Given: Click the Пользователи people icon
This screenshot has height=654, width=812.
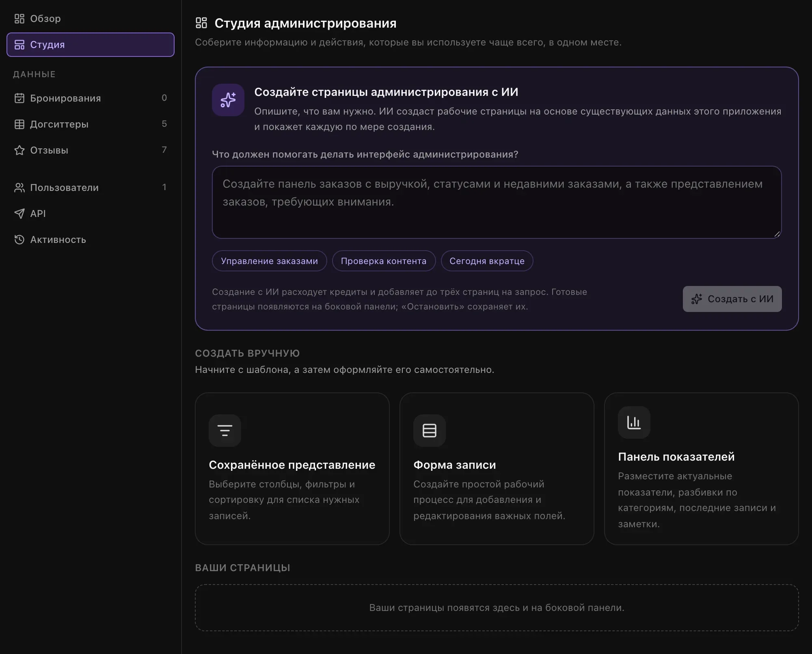Looking at the screenshot, I should tap(19, 188).
